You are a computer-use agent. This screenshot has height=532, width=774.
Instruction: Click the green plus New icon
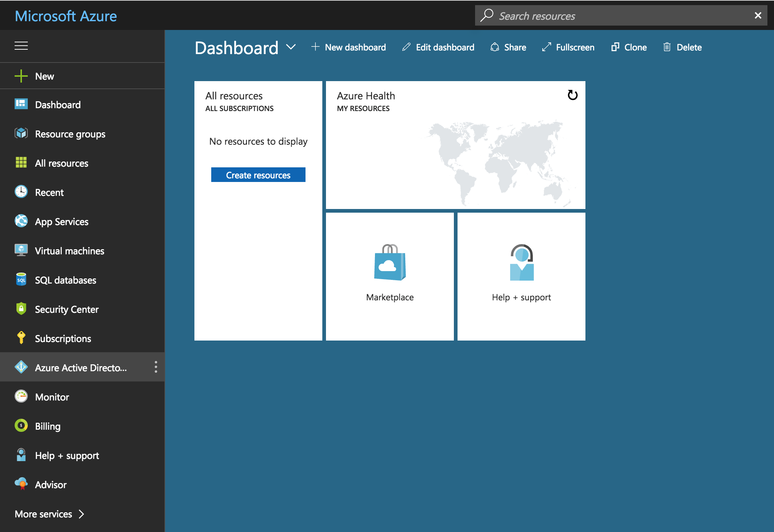[21, 76]
